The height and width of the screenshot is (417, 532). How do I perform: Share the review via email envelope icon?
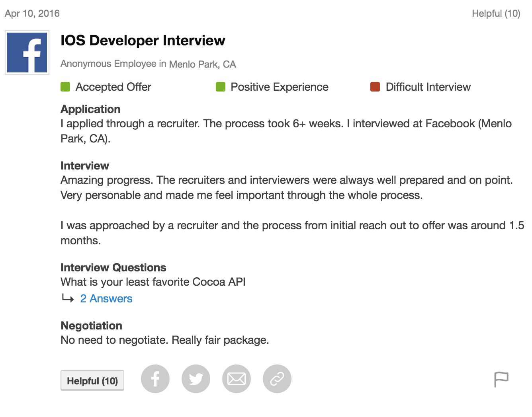(x=237, y=379)
